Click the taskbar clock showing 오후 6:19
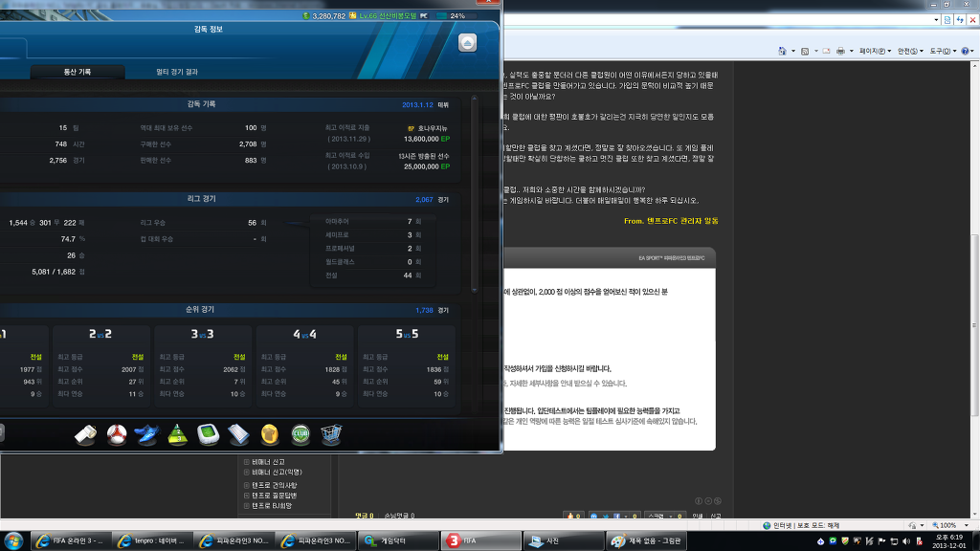The image size is (980, 551). point(948,541)
